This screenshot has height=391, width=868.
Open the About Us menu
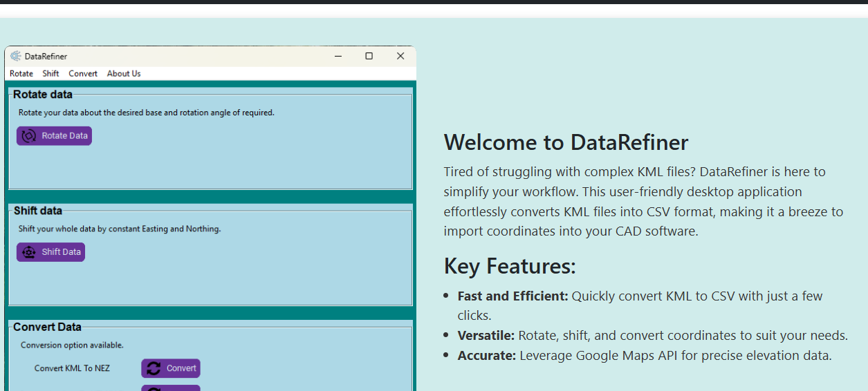pos(124,73)
